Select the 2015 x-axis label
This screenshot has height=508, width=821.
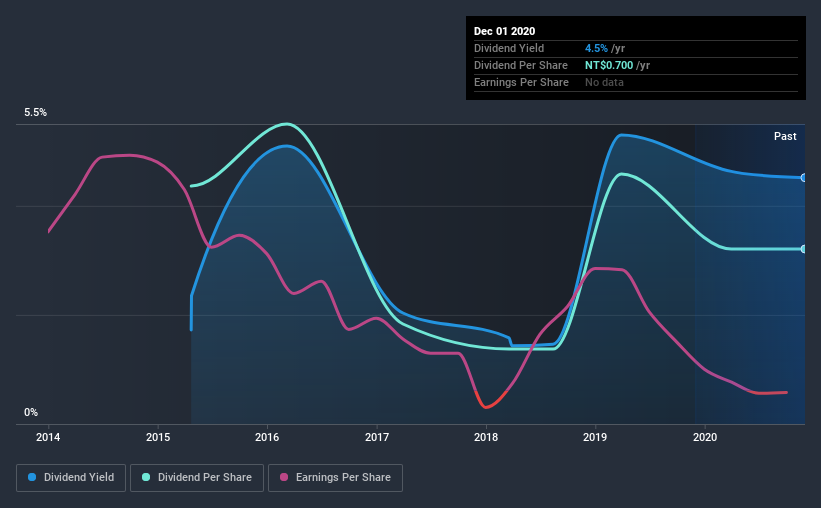158,437
